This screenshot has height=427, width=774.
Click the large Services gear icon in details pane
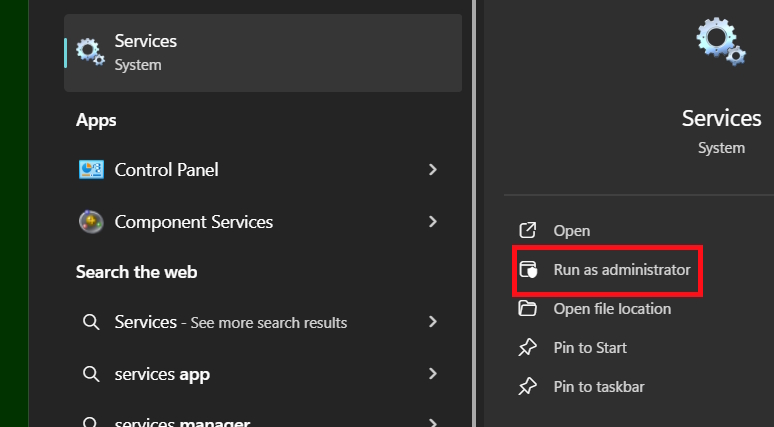pyautogui.click(x=721, y=41)
